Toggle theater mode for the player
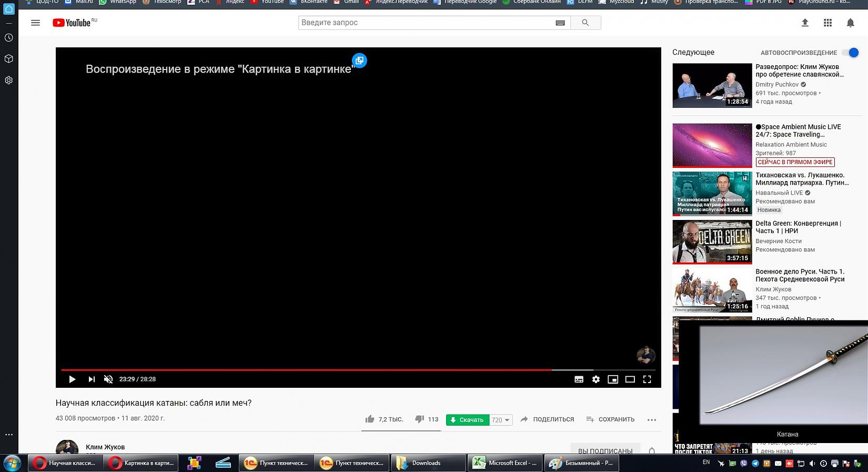Screen dimensions: 868x472 [630, 379]
